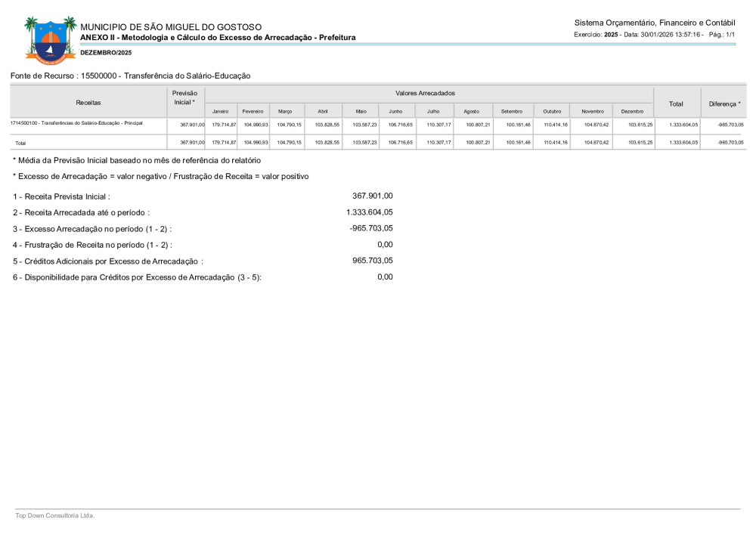Screen dimensions: 756x535
Task: Click the Julho month column header
Action: 433,111
